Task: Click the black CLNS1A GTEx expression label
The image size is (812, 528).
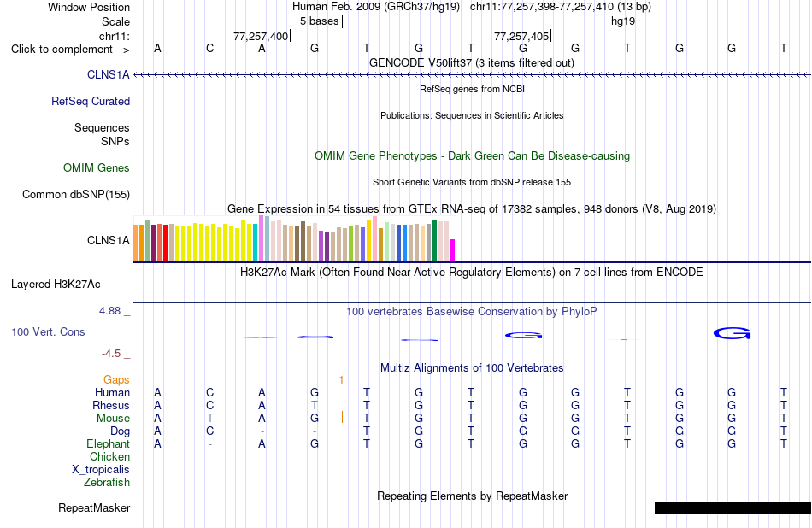Action: (109, 241)
